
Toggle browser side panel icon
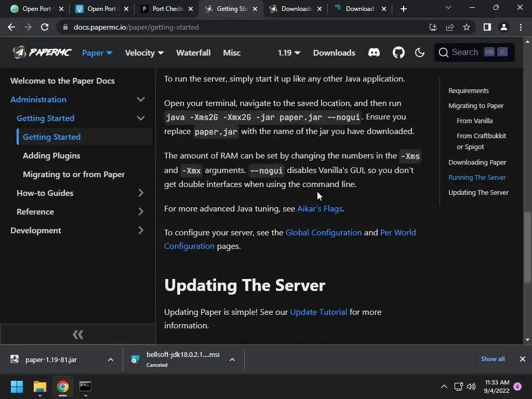tap(487, 27)
